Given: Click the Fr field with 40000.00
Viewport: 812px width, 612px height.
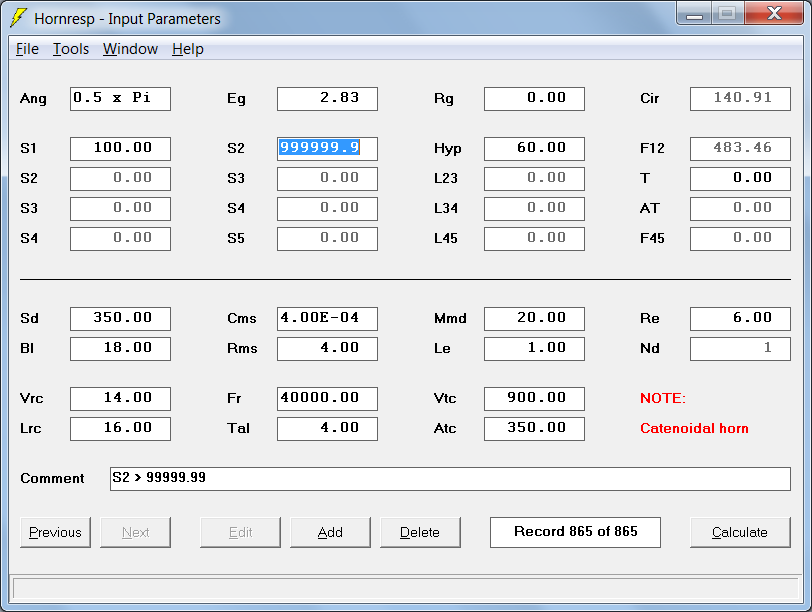Looking at the screenshot, I should (x=327, y=399).
